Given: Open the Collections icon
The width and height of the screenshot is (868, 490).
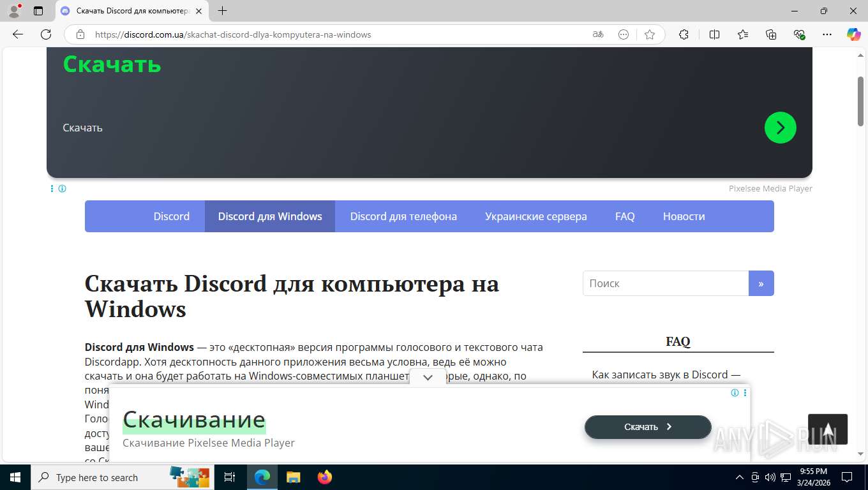Looking at the screenshot, I should click(771, 34).
